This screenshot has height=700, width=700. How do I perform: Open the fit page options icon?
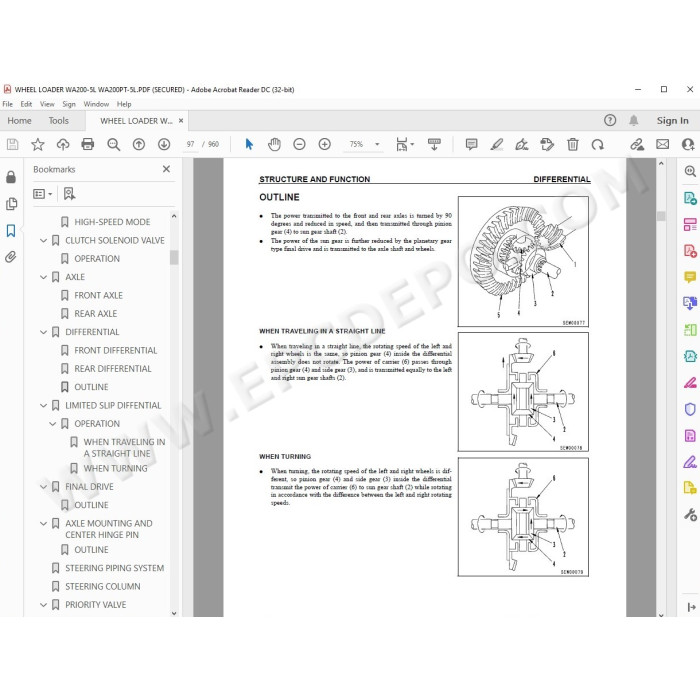tap(404, 144)
